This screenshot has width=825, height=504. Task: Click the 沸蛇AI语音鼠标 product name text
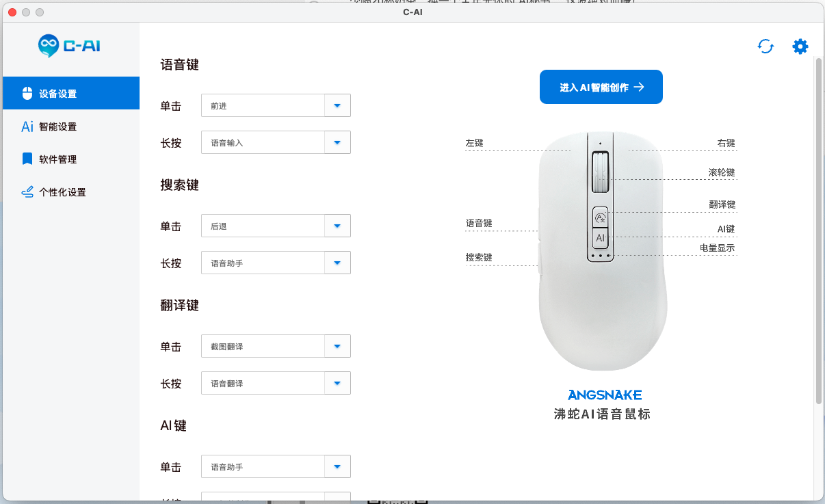click(x=602, y=414)
